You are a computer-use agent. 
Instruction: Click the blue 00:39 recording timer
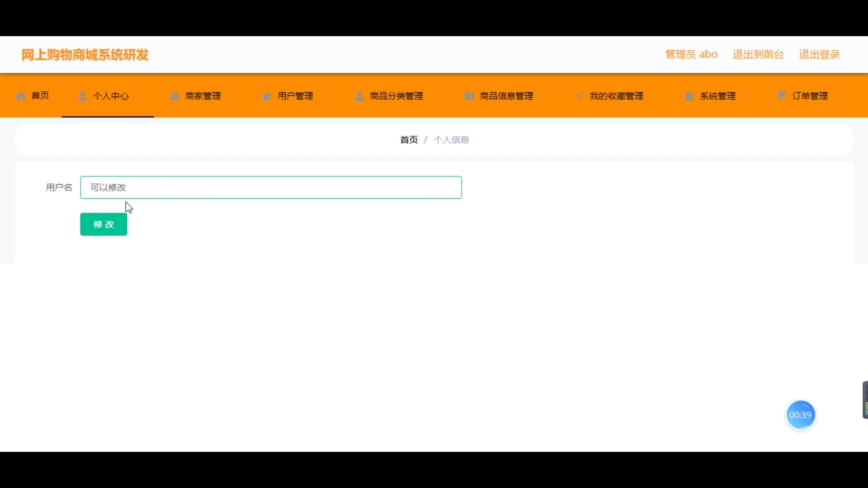pyautogui.click(x=800, y=415)
